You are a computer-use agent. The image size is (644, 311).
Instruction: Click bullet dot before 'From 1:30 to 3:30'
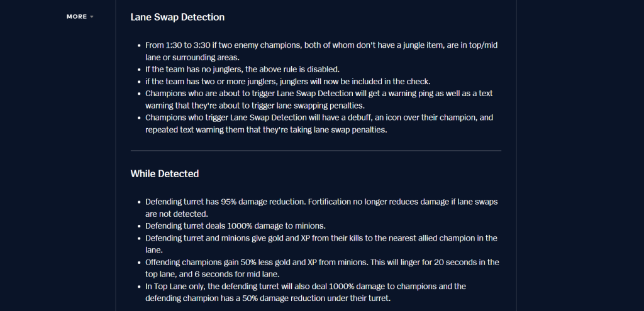140,45
